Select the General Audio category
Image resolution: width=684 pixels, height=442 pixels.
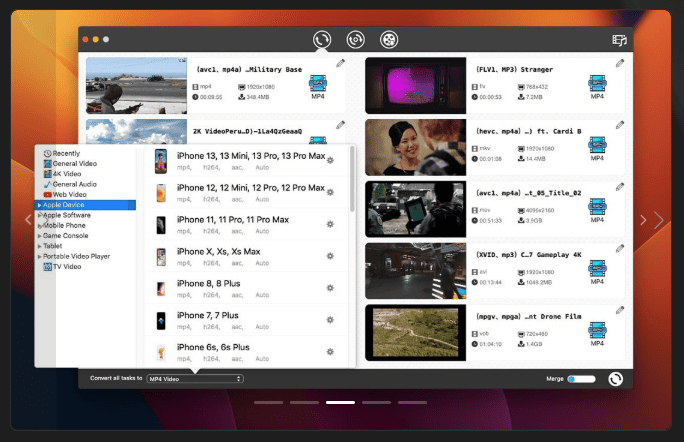pyautogui.click(x=70, y=184)
